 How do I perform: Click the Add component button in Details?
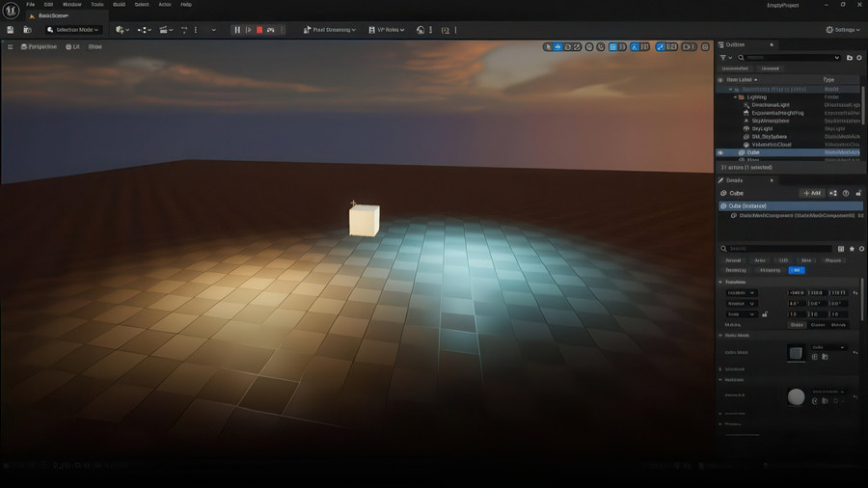812,193
